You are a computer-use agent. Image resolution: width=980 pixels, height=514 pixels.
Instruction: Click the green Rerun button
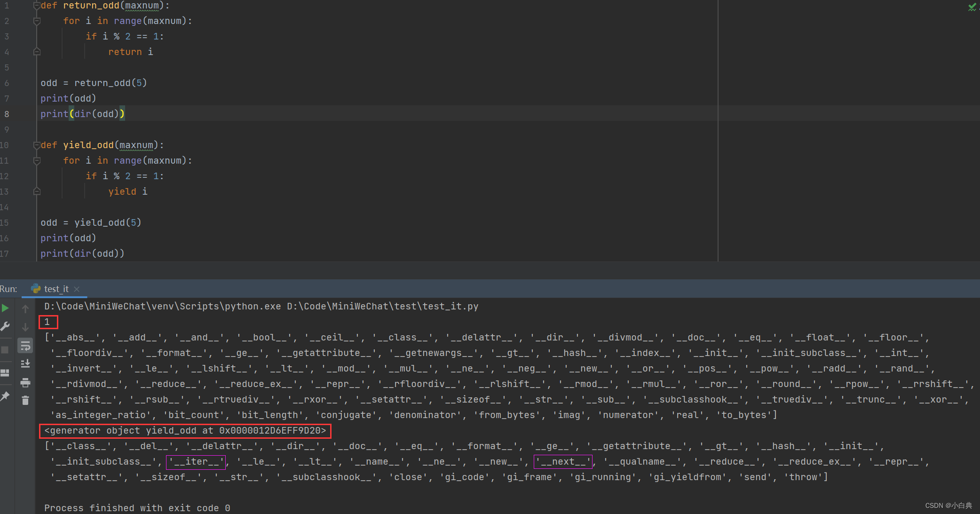[5, 308]
